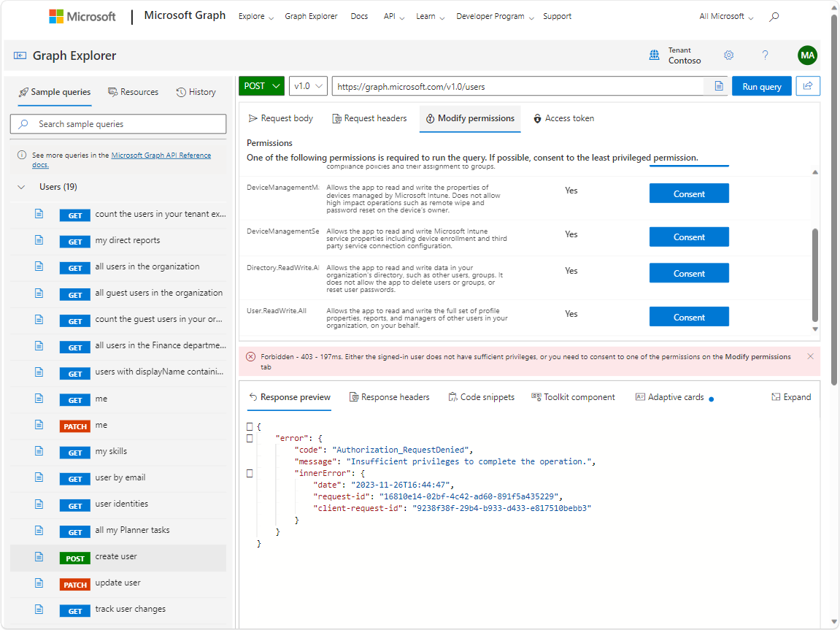The width and height of the screenshot is (840, 630).
Task: Select the PATCH 'me' sample query
Action: [x=117, y=426]
